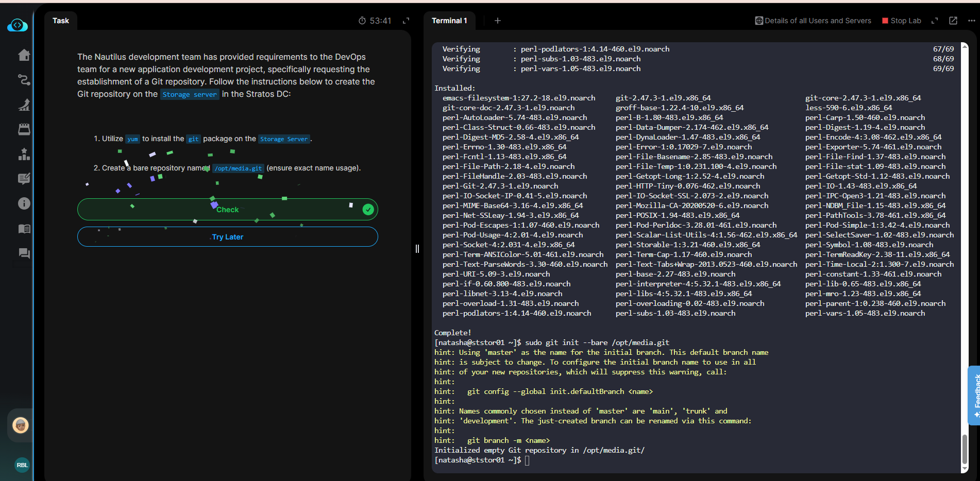Open the book documentation icon
The height and width of the screenshot is (481, 980).
(24, 229)
